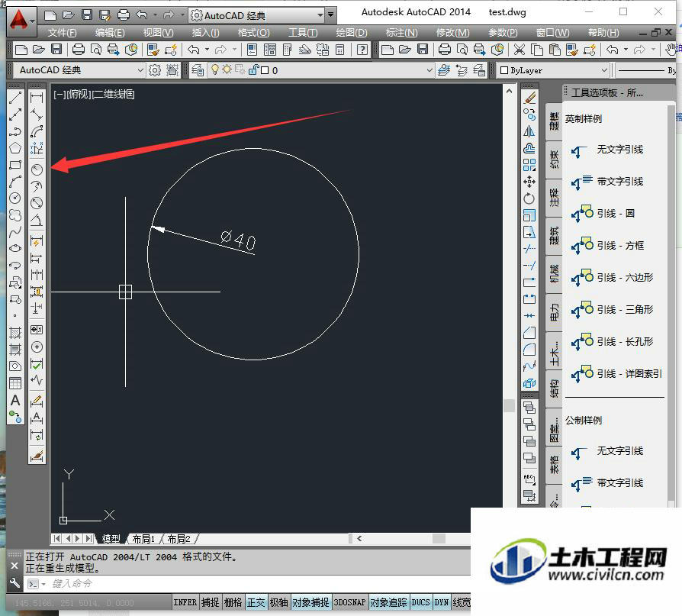The height and width of the screenshot is (616, 682).
Task: Open the Layer Properties Manager icon
Action: click(198, 70)
